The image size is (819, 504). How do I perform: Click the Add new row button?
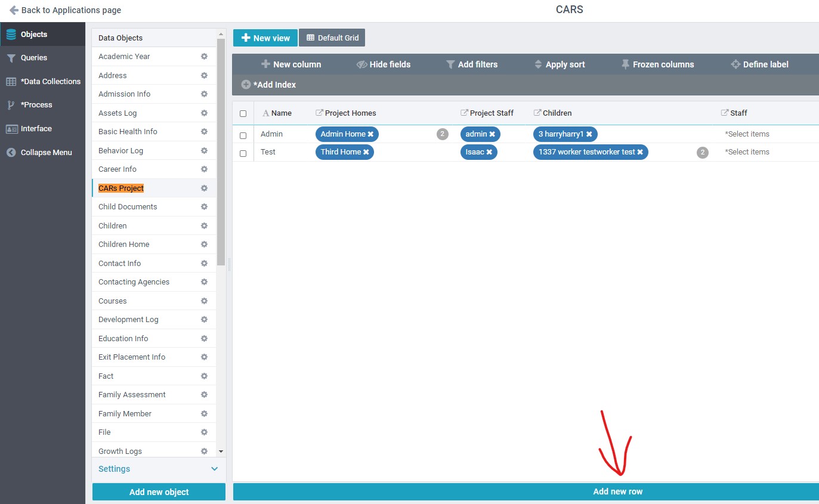point(617,491)
